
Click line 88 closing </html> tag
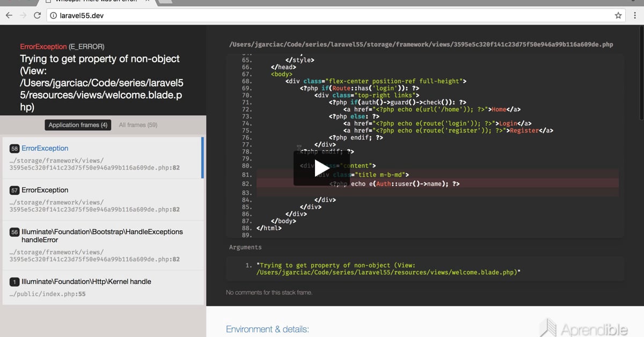pos(269,228)
